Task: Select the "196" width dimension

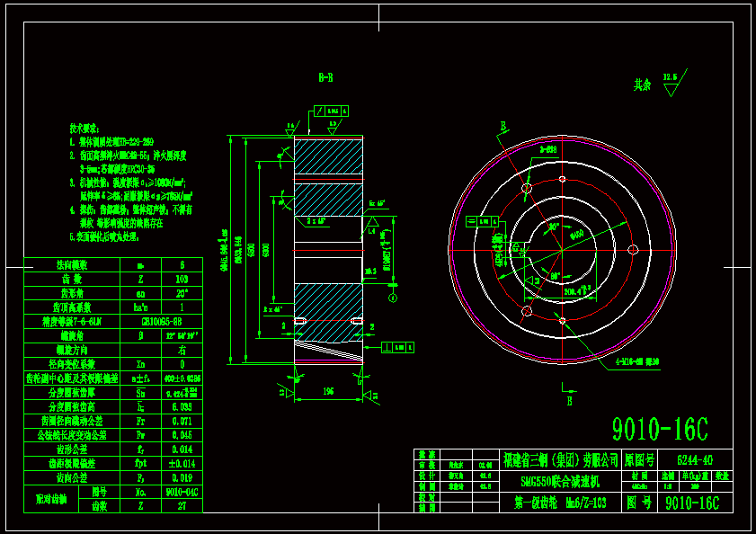Action: tap(328, 391)
